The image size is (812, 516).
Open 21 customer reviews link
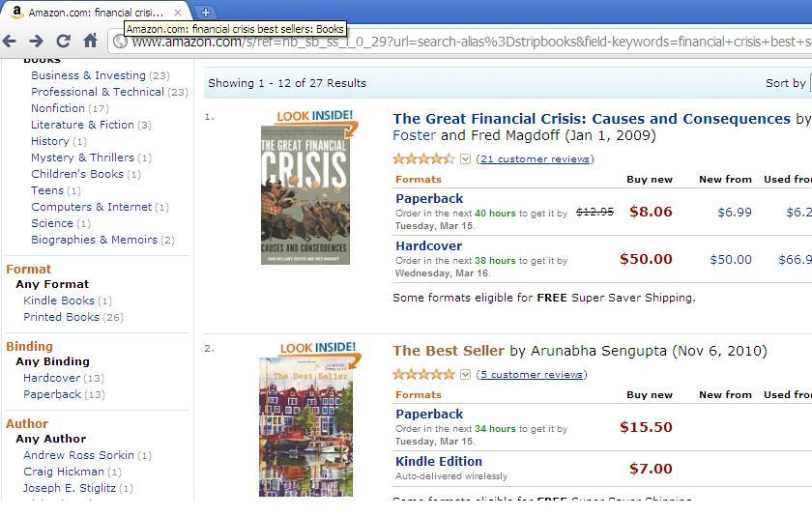[536, 158]
